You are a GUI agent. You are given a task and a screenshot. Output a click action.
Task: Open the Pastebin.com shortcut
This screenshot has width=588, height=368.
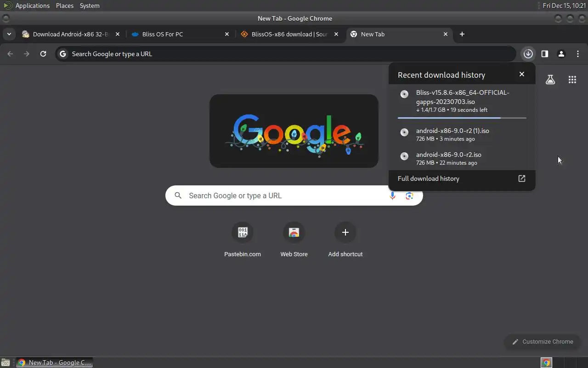coord(243,240)
